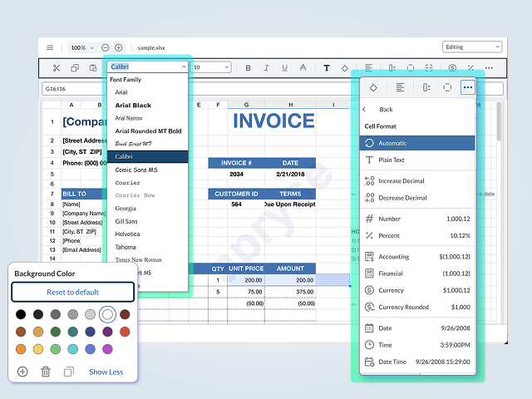The image size is (532, 399).
Task: Toggle bold formatting
Action: click(x=248, y=68)
